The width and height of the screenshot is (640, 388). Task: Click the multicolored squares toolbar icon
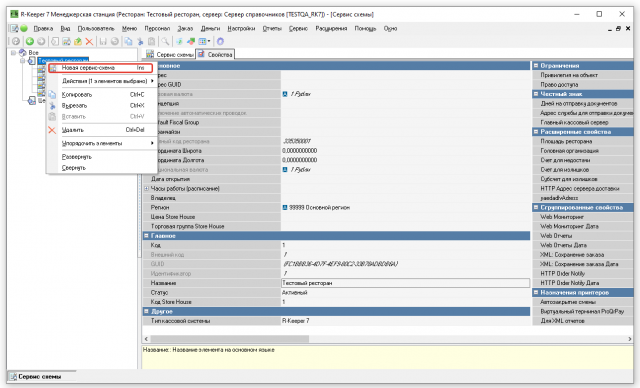pos(191,41)
